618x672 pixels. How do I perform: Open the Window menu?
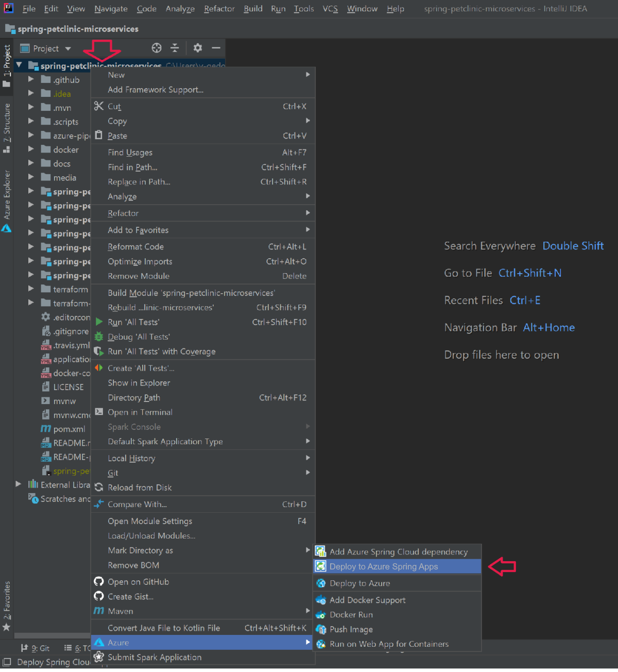[362, 9]
